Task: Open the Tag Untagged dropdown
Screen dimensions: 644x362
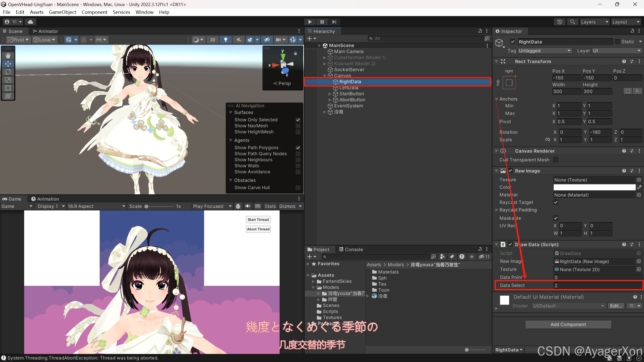Action: pyautogui.click(x=545, y=51)
